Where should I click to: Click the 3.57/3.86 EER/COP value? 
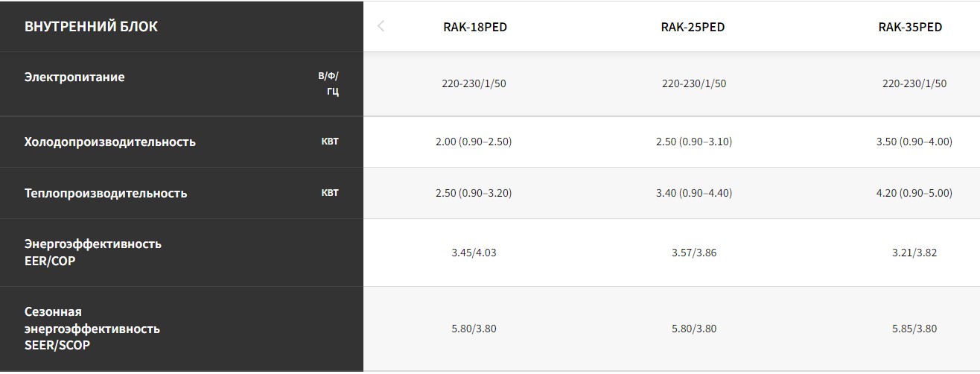(694, 253)
